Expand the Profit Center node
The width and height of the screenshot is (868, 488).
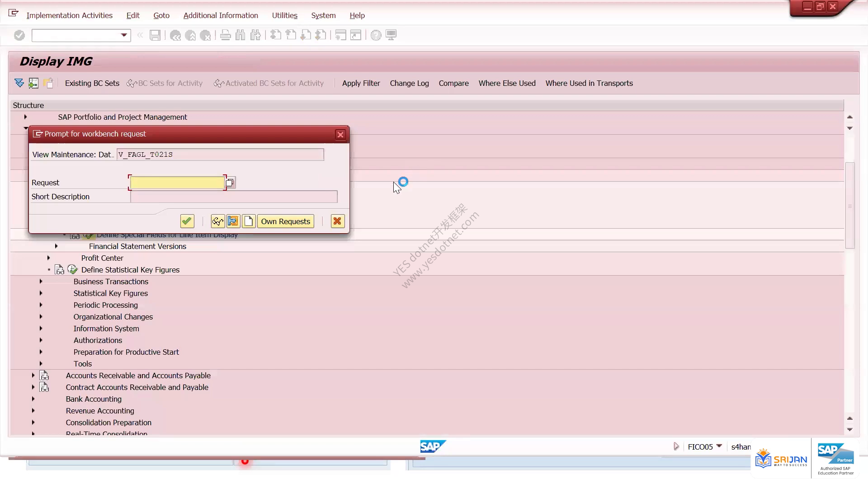click(48, 258)
